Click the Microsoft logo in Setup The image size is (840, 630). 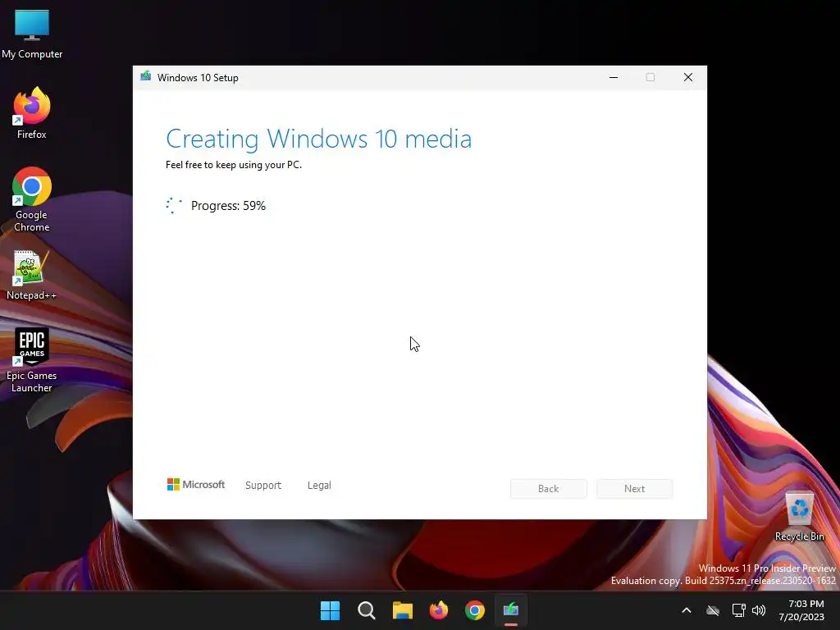196,484
